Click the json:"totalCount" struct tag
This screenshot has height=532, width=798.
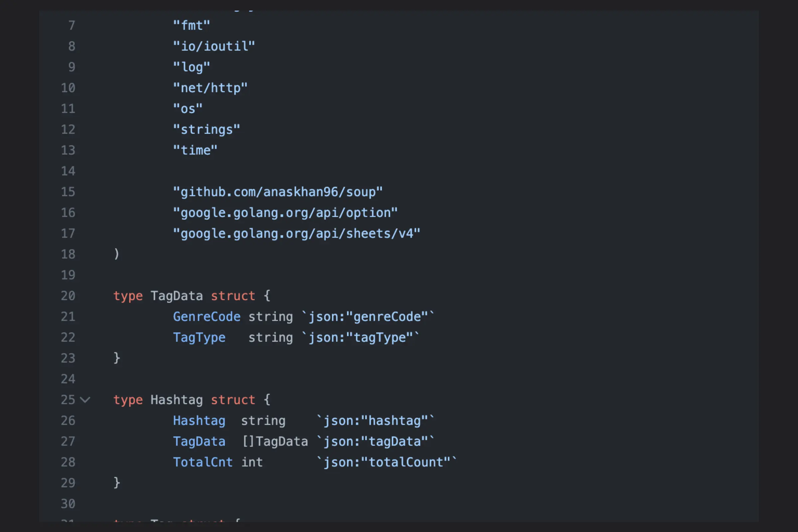click(387, 462)
